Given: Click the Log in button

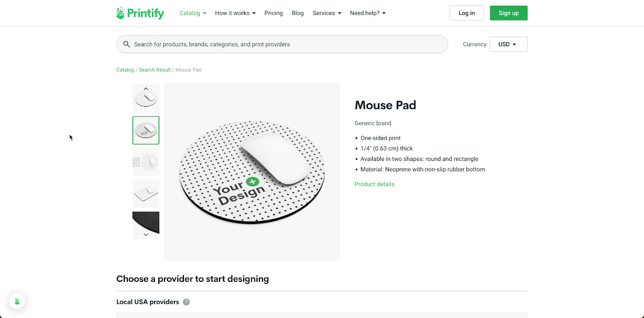Looking at the screenshot, I should (x=467, y=13).
